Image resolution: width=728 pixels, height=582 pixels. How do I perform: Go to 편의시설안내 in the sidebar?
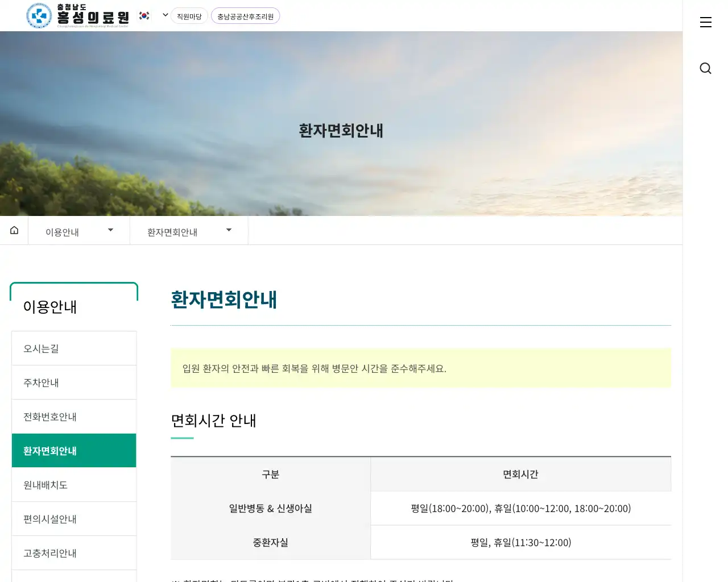pyautogui.click(x=74, y=519)
